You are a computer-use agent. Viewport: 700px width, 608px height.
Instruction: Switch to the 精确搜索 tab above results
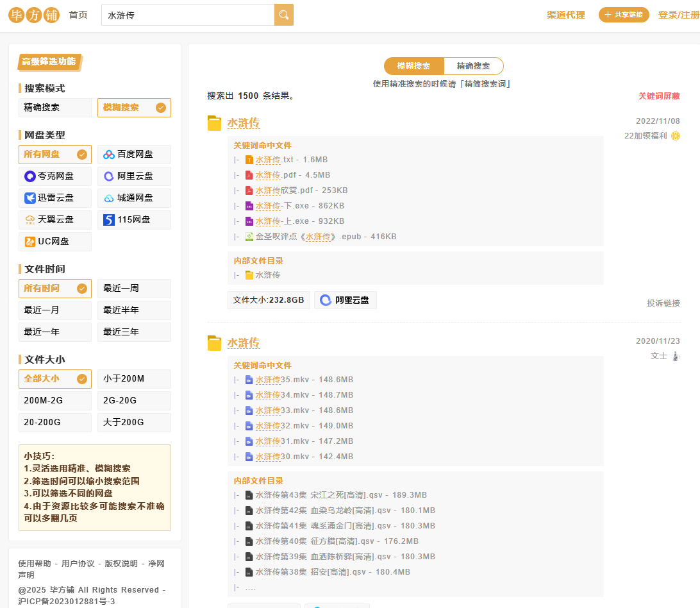pyautogui.click(x=473, y=66)
